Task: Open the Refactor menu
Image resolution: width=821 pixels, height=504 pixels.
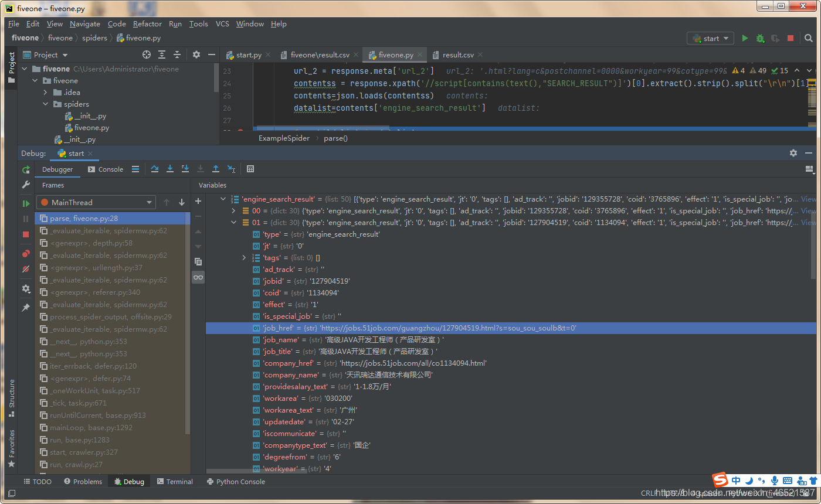Action: pyautogui.click(x=147, y=24)
